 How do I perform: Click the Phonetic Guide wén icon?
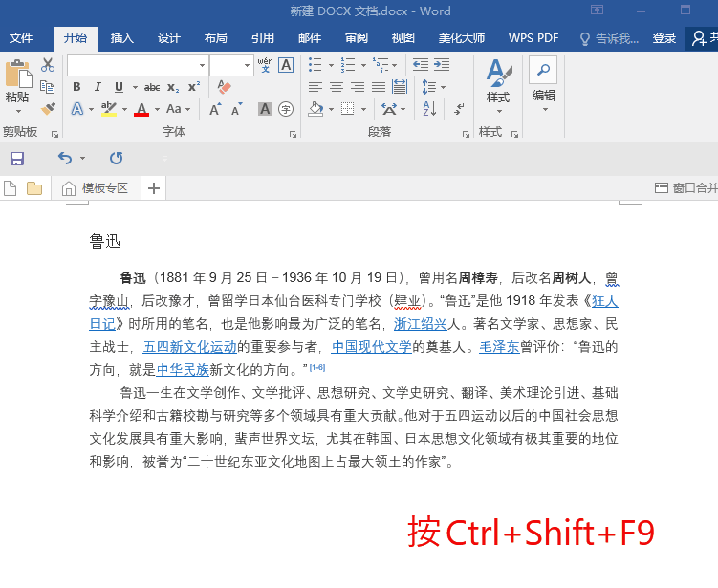coord(265,65)
